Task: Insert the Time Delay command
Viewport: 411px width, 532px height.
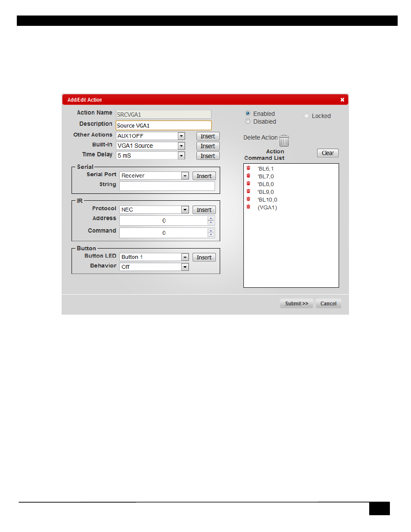Action: click(208, 156)
